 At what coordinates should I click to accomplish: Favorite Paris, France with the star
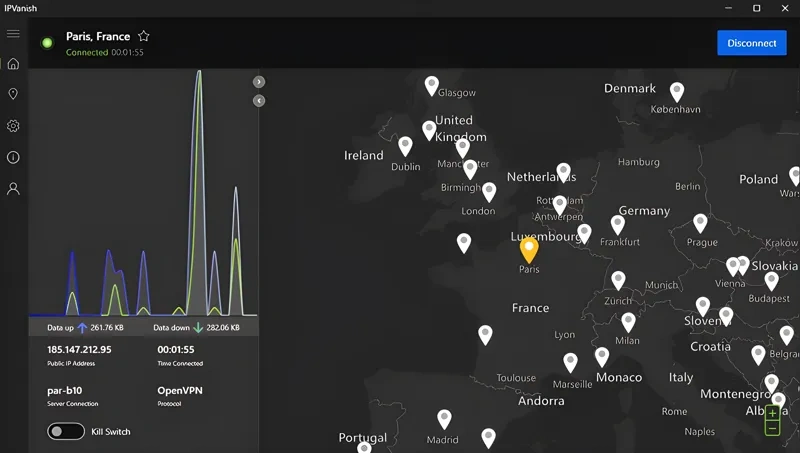[144, 36]
